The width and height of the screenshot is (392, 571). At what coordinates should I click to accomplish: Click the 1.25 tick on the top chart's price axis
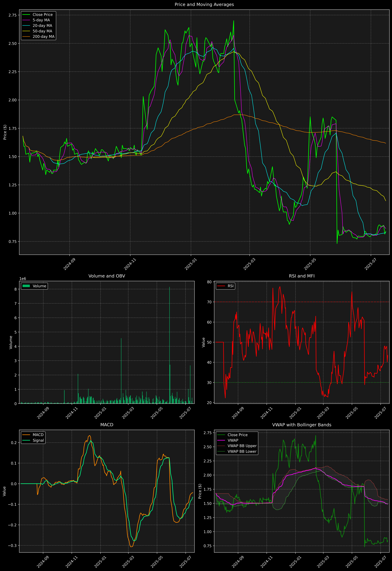coord(13,185)
